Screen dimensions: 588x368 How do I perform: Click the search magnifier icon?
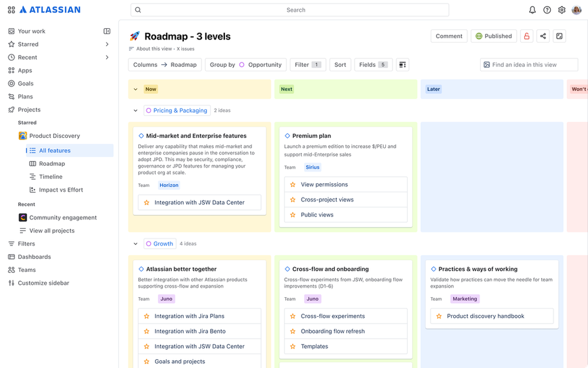pos(138,10)
